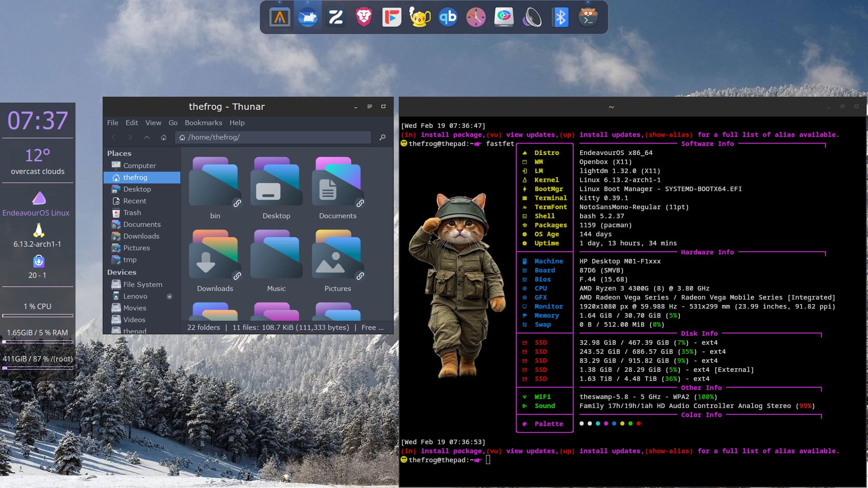Open Thunar View menu
This screenshot has width=868, height=488.
pos(153,123)
